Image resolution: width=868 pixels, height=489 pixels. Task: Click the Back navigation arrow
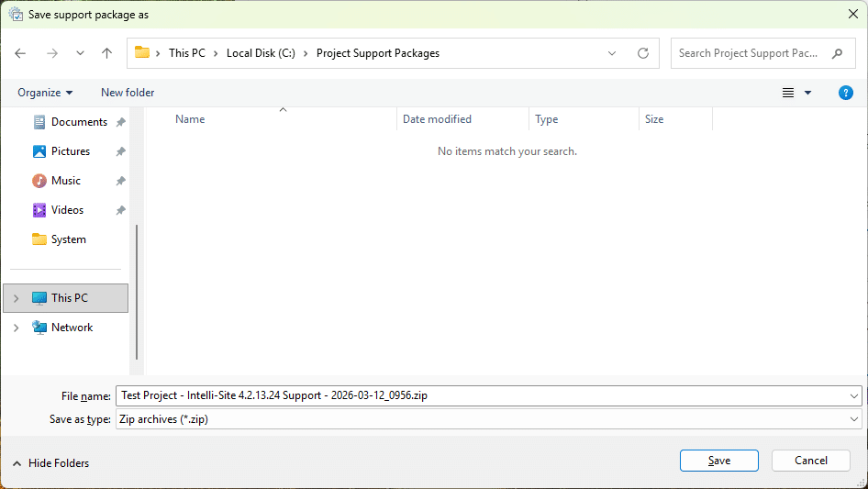coord(21,53)
